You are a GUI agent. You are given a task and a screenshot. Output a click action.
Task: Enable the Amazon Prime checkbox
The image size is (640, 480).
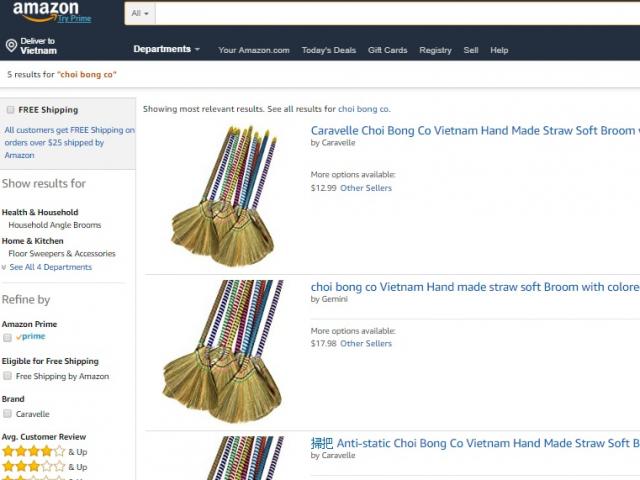(x=7, y=338)
